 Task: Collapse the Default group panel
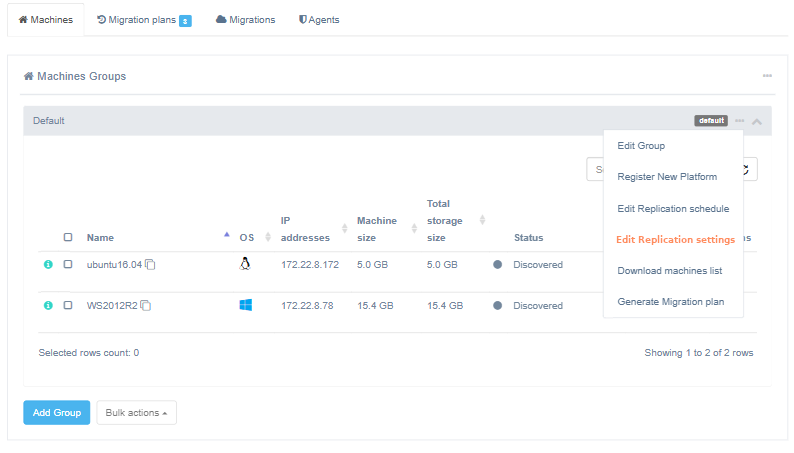[757, 122]
